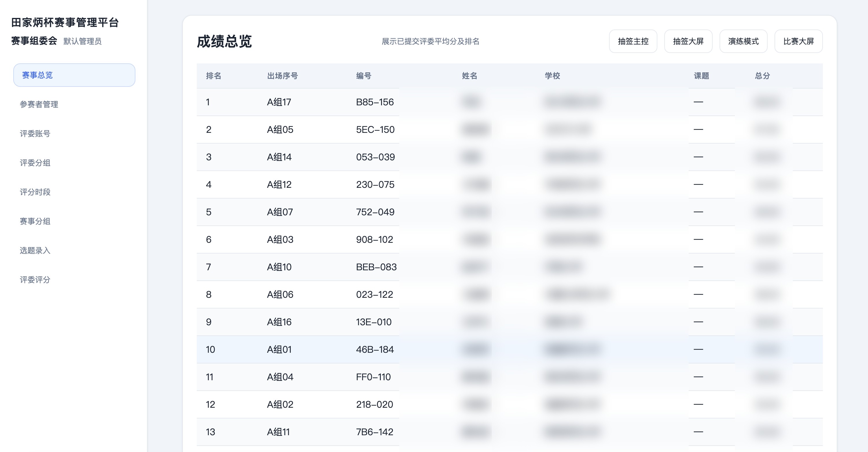Viewport: 868px width, 452px height.
Task: Select 评委分组 in the sidebar
Action: (35, 163)
